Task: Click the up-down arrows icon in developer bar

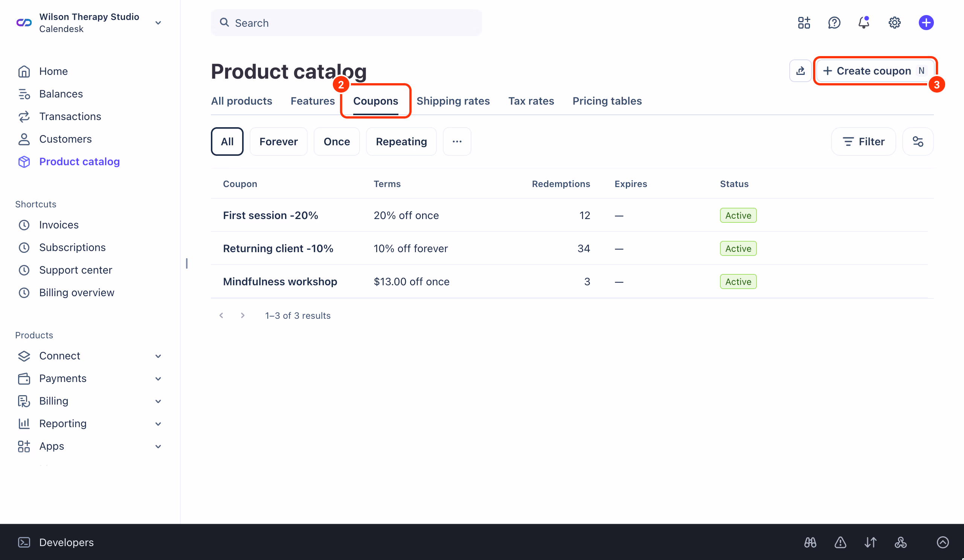Action: (x=870, y=542)
